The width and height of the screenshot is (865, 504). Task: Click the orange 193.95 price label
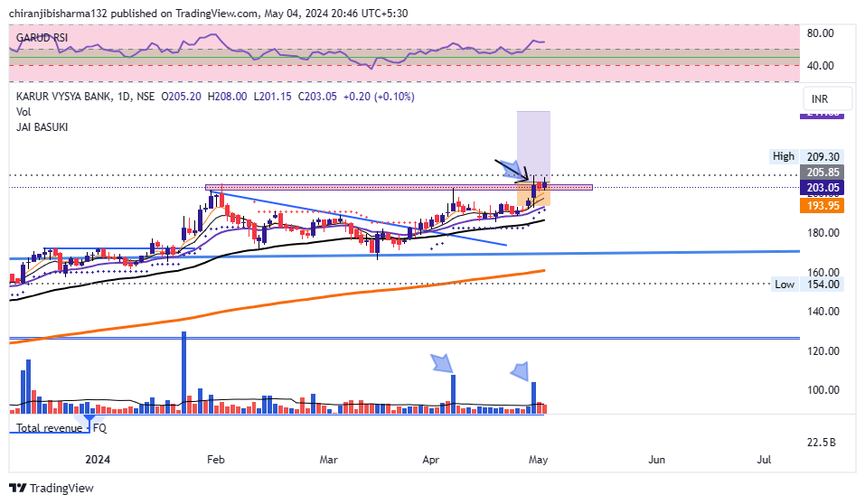pos(822,206)
